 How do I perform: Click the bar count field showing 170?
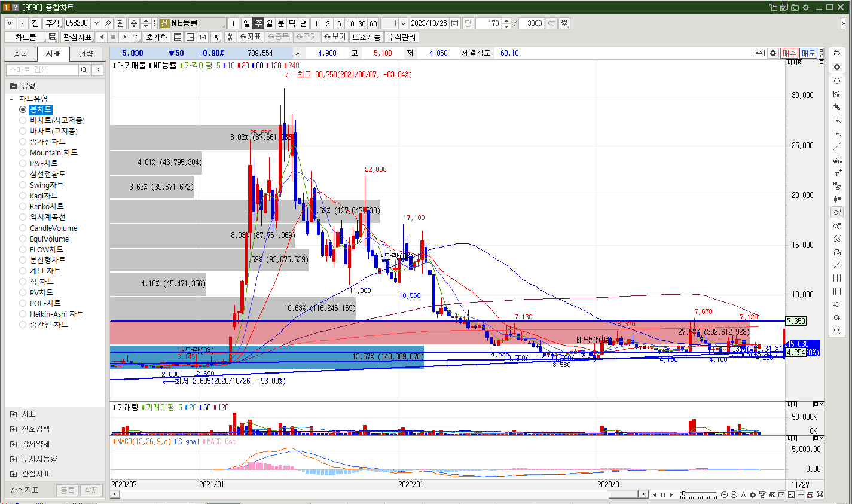tap(490, 23)
